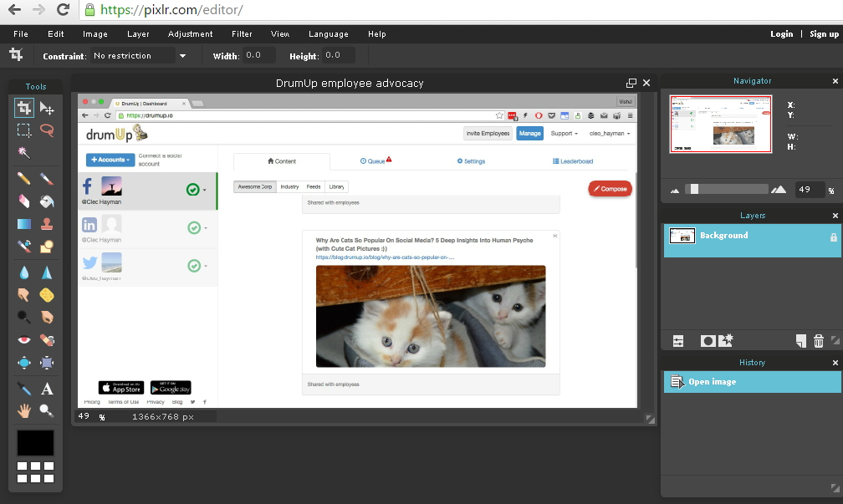Open the View menu
The image size is (843, 504).
(280, 33)
